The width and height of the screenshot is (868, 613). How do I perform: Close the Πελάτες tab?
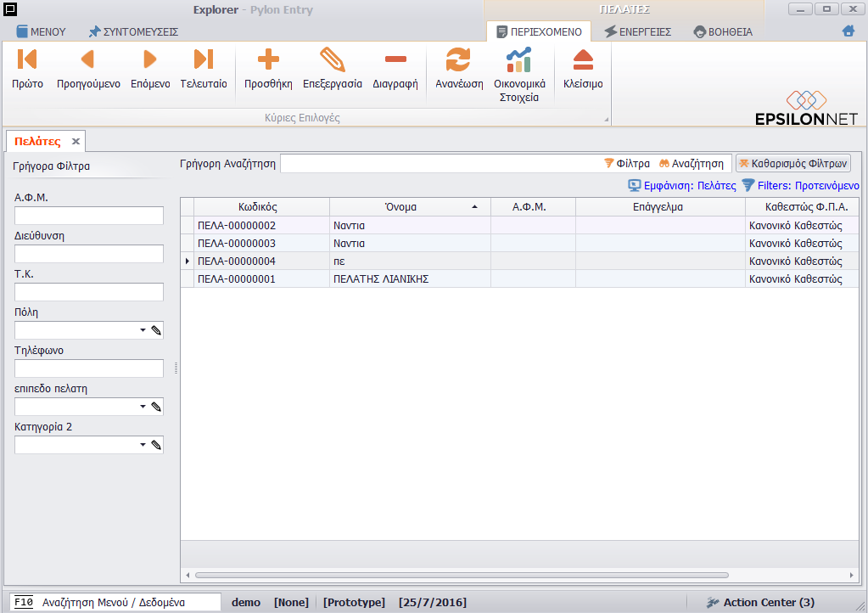76,141
